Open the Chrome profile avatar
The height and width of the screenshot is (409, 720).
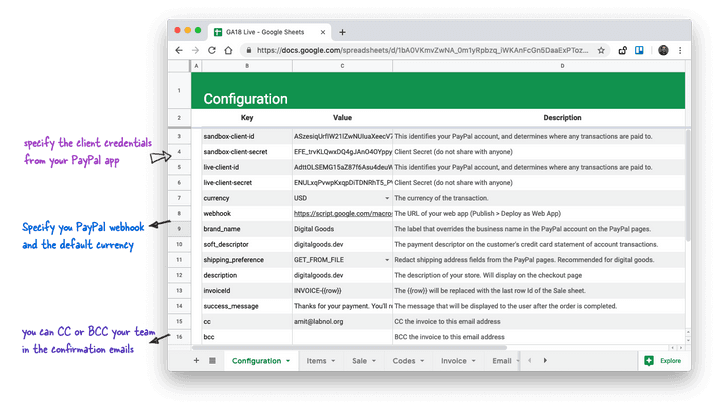(663, 50)
